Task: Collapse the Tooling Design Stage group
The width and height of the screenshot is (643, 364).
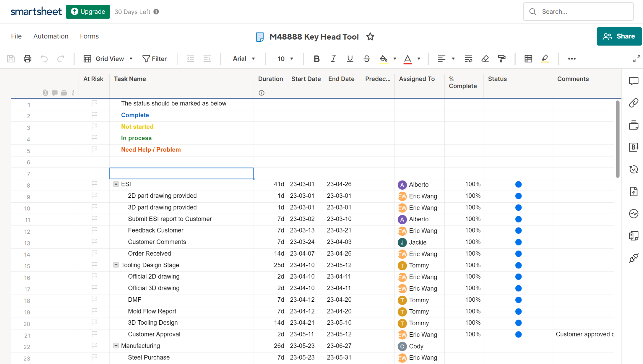Action: pyautogui.click(x=116, y=265)
